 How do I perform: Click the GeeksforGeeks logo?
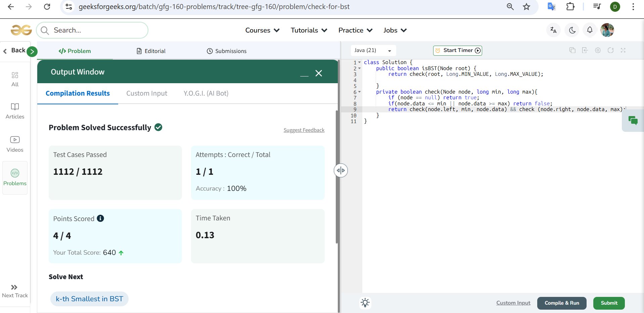(21, 30)
